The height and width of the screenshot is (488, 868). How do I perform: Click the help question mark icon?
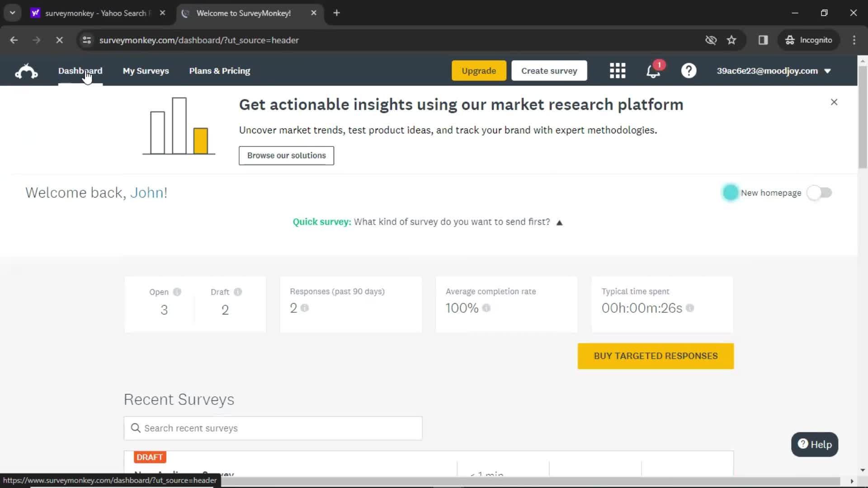689,71
